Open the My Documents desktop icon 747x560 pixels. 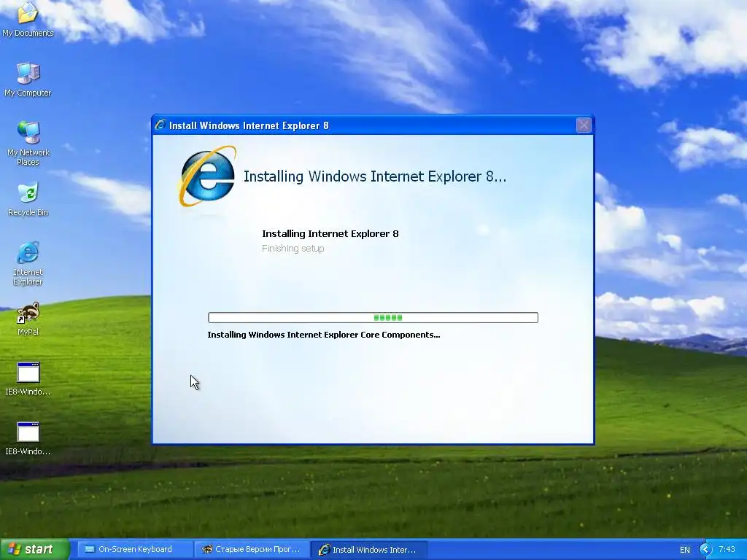tap(28, 19)
